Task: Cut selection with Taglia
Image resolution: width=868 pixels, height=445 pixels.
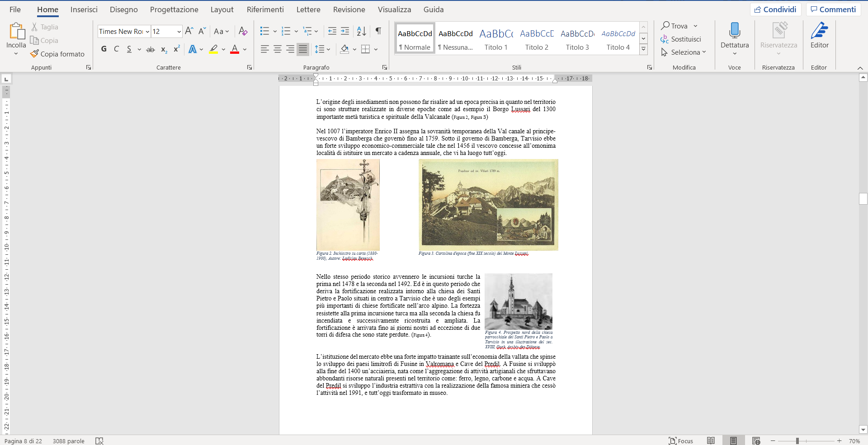Action: pos(45,27)
